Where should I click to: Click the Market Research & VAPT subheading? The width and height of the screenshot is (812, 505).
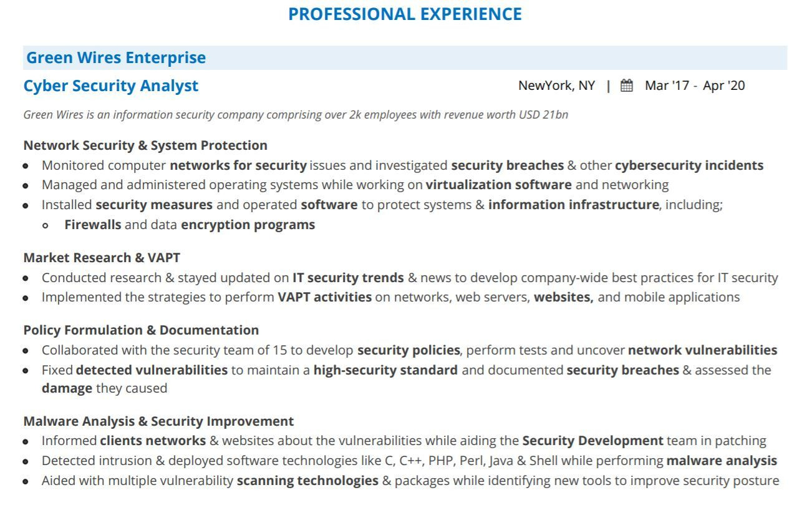[102, 257]
